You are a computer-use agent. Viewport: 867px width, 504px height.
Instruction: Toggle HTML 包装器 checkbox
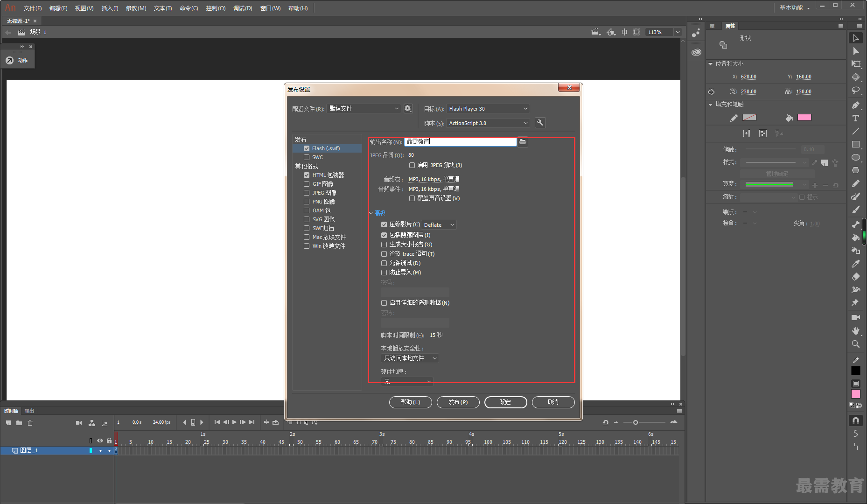(x=307, y=175)
